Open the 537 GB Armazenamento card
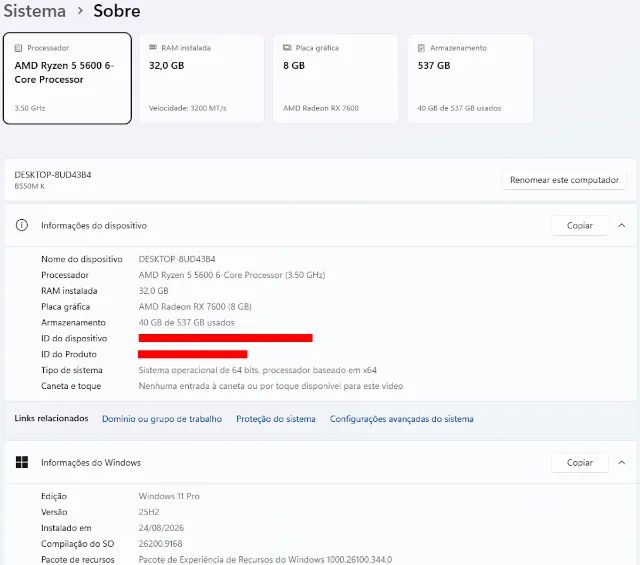This screenshot has height=565, width=640. 470,78
